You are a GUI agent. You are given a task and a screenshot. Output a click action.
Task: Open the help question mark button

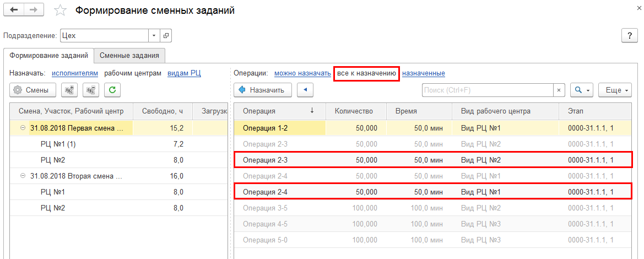629,36
